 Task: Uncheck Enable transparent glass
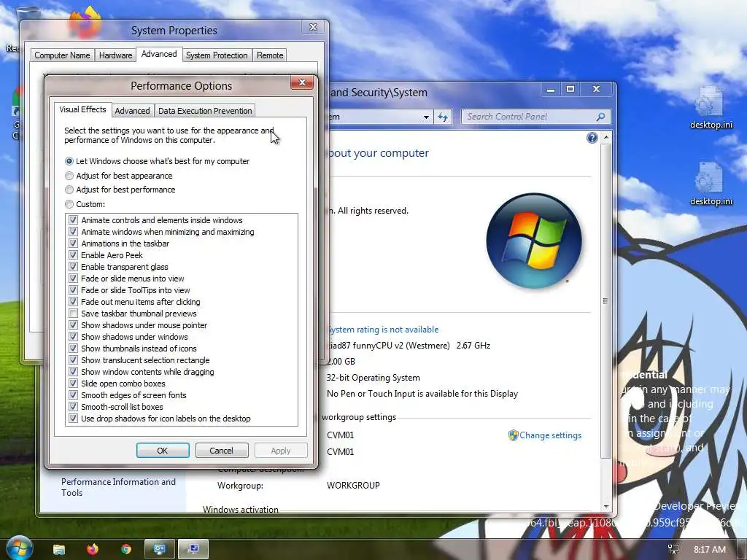(x=73, y=267)
